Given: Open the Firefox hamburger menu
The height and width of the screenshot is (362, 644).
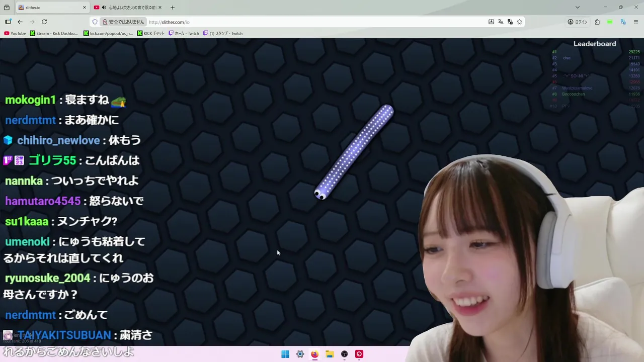Looking at the screenshot, I should [636, 22].
